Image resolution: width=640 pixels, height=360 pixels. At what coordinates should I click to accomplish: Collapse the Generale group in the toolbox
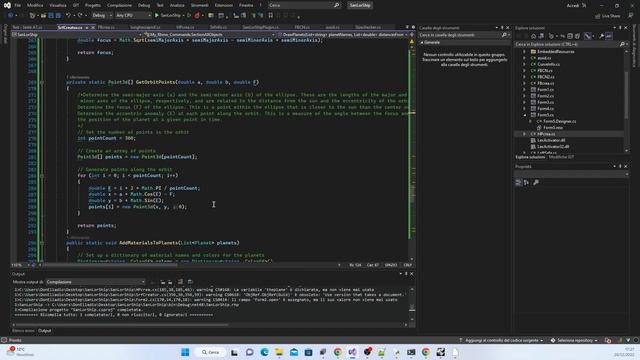point(422,42)
